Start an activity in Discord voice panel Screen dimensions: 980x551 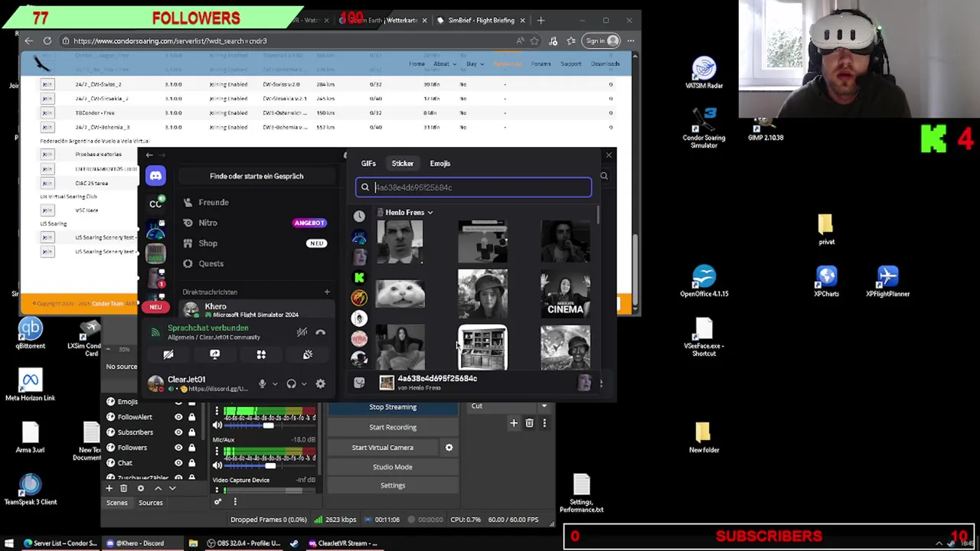261,354
